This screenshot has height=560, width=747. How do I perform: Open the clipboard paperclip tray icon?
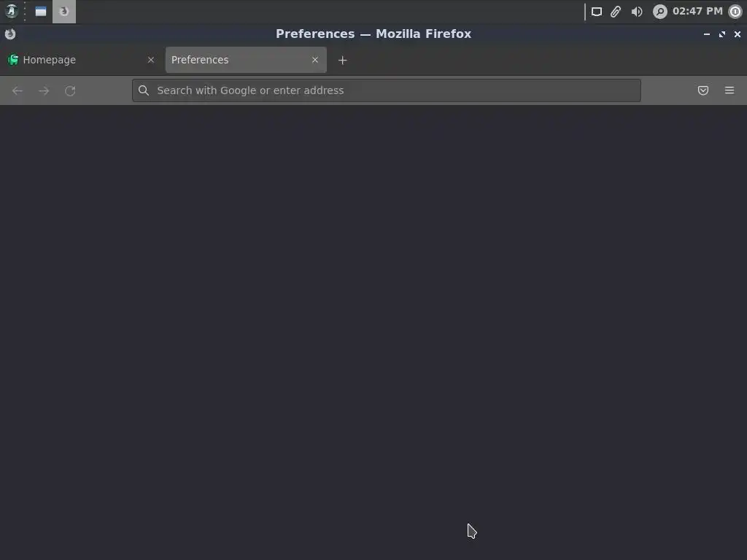[616, 12]
